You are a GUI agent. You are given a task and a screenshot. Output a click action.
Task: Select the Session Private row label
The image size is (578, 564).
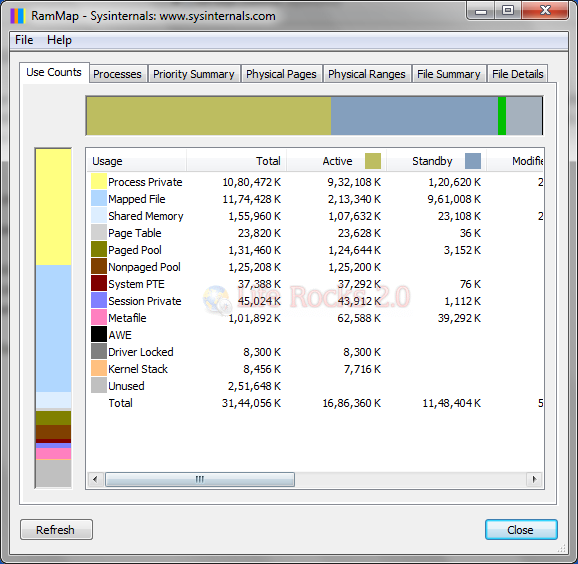[x=144, y=301]
